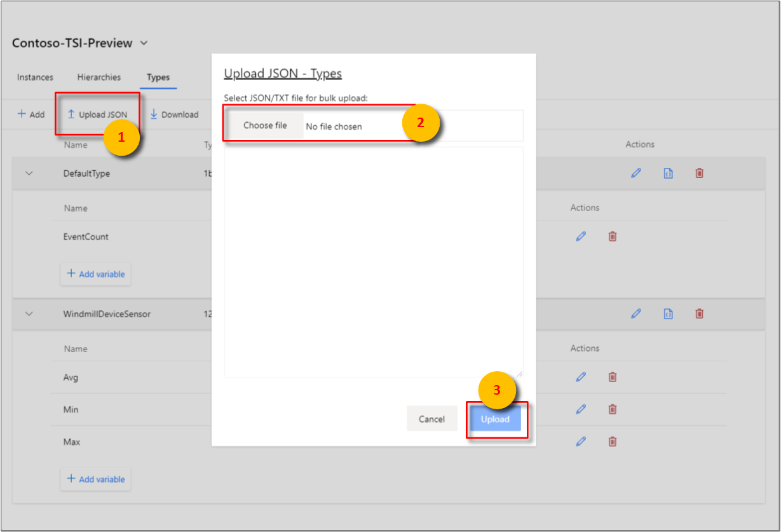The image size is (781, 532).
Task: Collapse the WindmillDeviceSensor row
Action: tap(29, 313)
